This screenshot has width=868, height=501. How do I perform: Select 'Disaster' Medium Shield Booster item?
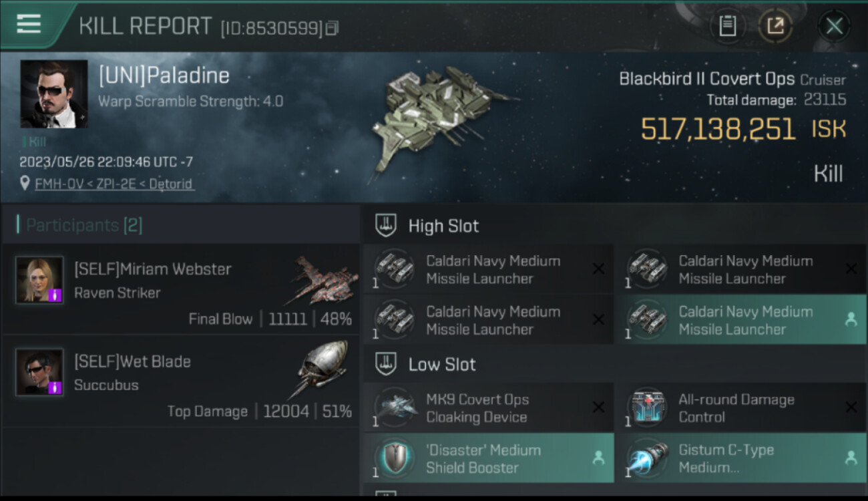[488, 458]
